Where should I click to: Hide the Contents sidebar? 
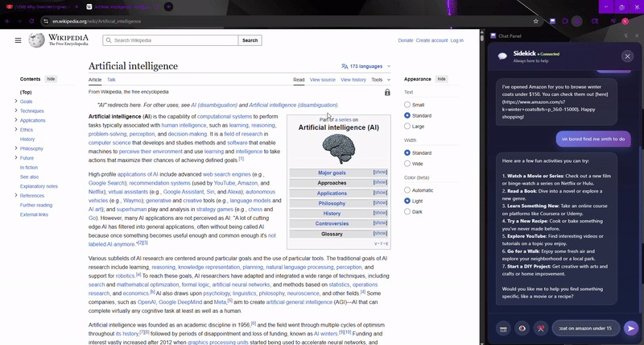[x=51, y=79]
